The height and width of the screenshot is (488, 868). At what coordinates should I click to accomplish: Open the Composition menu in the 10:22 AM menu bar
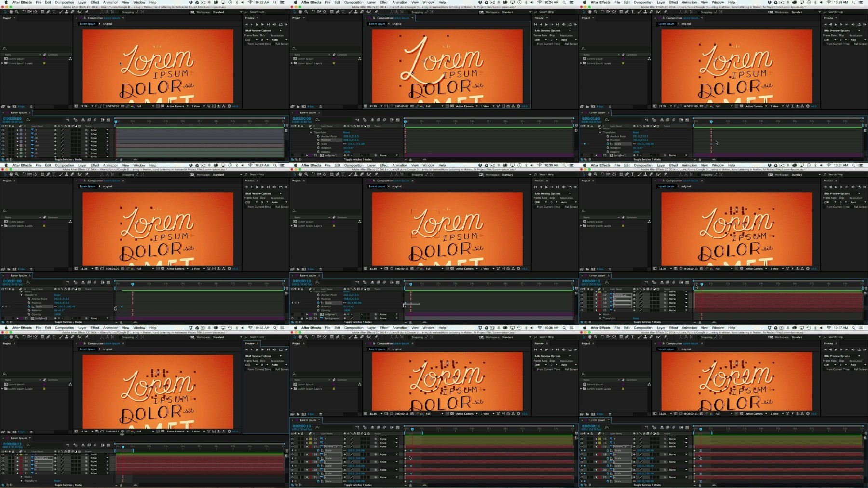pos(64,2)
